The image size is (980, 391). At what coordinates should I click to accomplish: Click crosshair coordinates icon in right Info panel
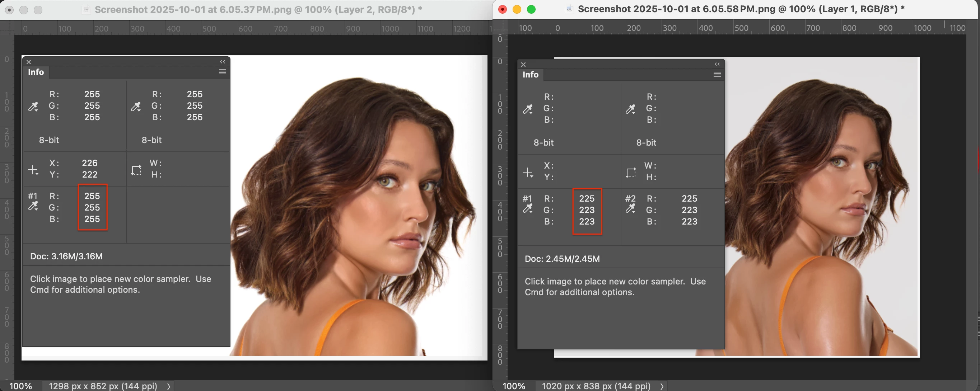point(528,172)
